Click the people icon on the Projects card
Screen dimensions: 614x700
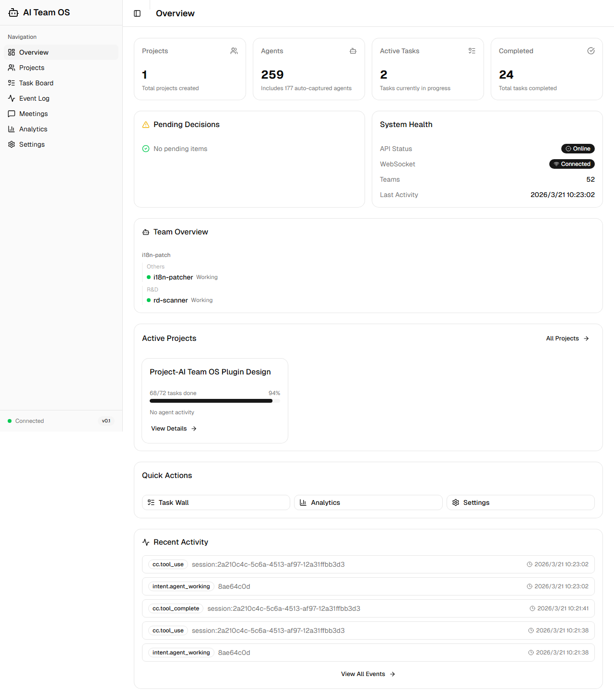tap(234, 51)
